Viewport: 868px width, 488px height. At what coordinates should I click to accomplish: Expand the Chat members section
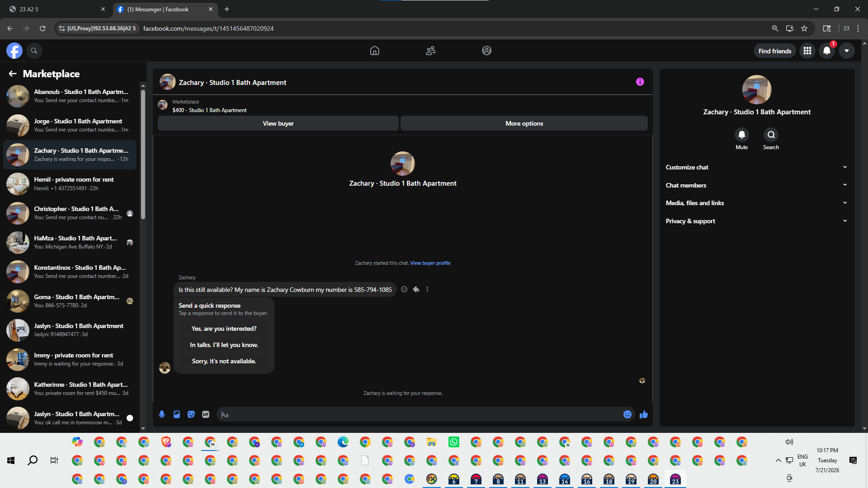pyautogui.click(x=756, y=185)
